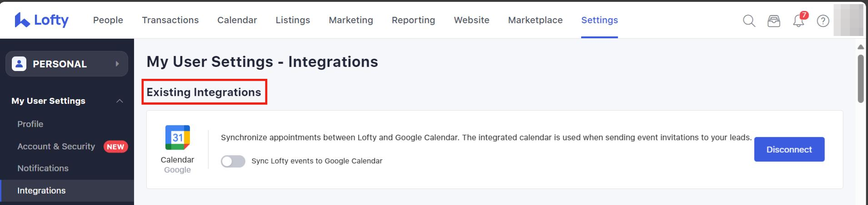
Task: Open the search magnifier icon
Action: (x=749, y=20)
